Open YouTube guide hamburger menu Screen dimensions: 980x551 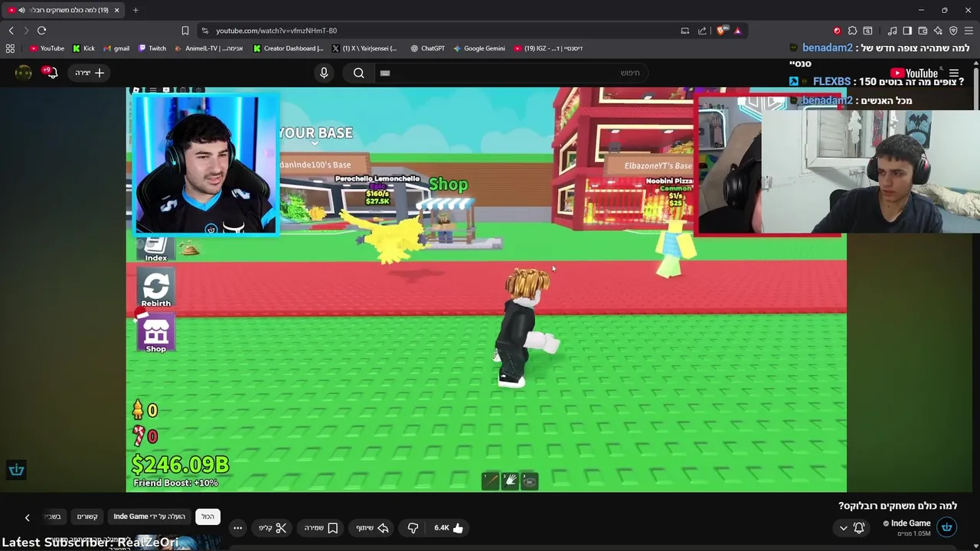(954, 73)
